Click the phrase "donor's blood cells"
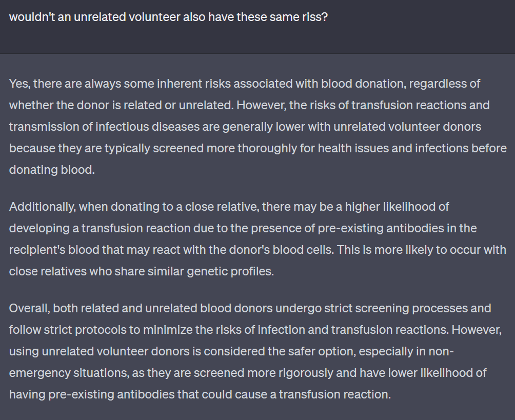The image size is (515, 420). click(281, 250)
